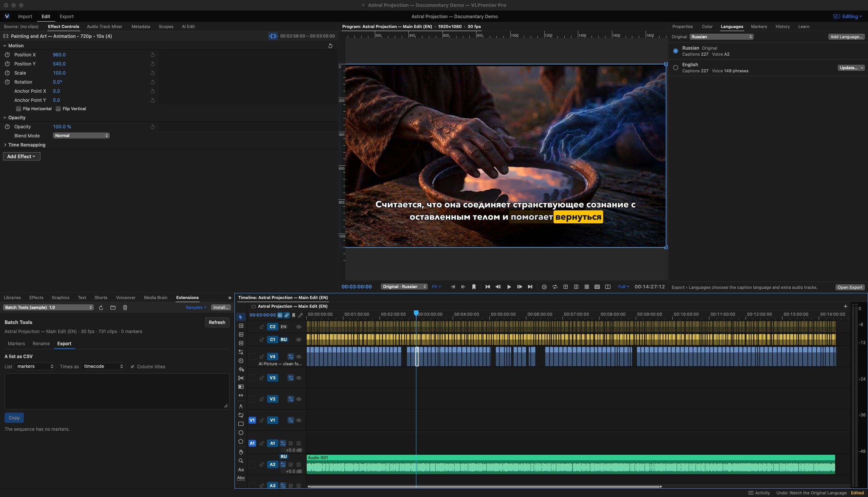
Task: Enable Flip Vertical checkbox
Action: coord(58,109)
